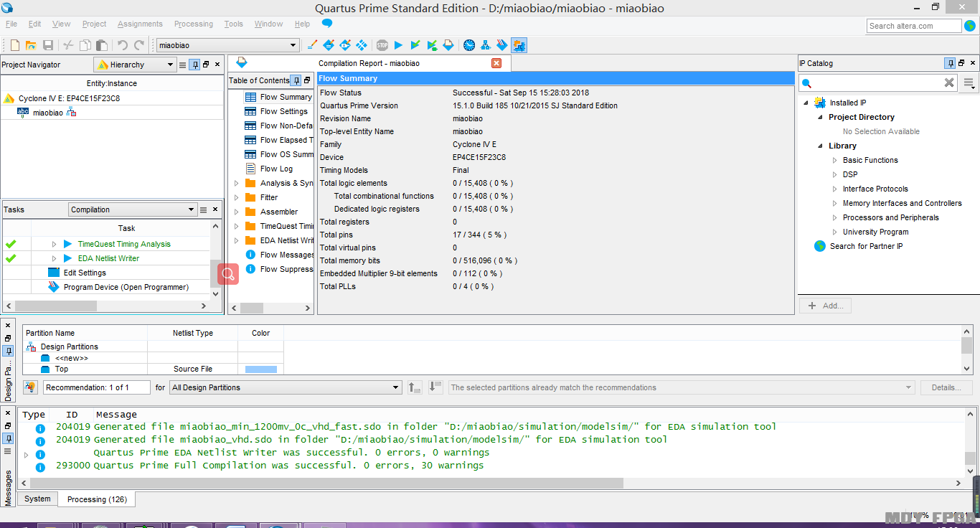Open the Tools menu
This screenshot has width=980, height=528.
pos(234,24)
